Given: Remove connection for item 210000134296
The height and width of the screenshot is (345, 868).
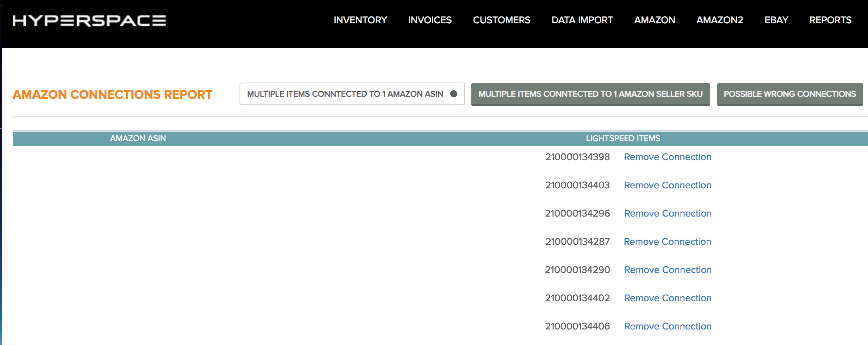Looking at the screenshot, I should [668, 213].
